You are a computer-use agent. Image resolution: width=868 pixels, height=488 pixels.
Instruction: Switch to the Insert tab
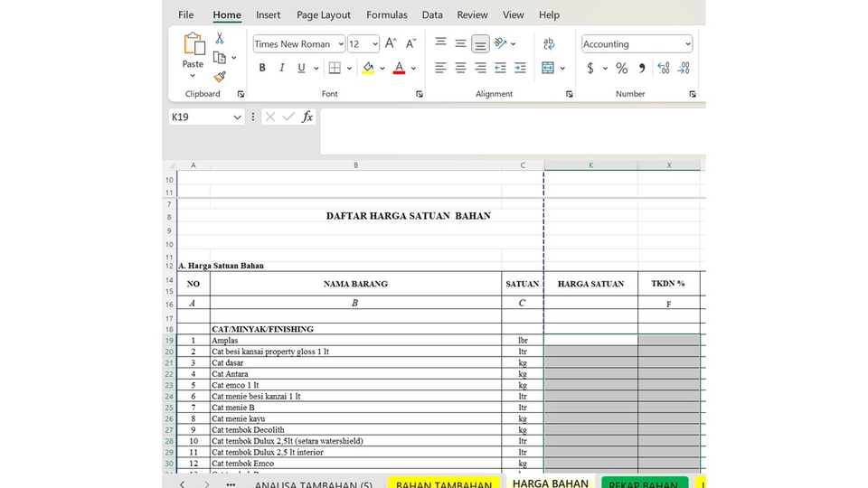[x=268, y=15]
